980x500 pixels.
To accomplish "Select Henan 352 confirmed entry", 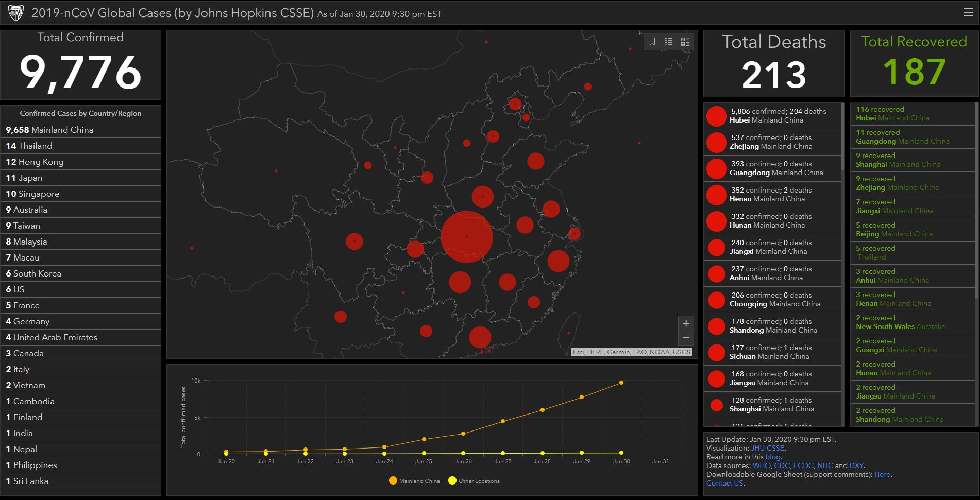I will (x=772, y=195).
